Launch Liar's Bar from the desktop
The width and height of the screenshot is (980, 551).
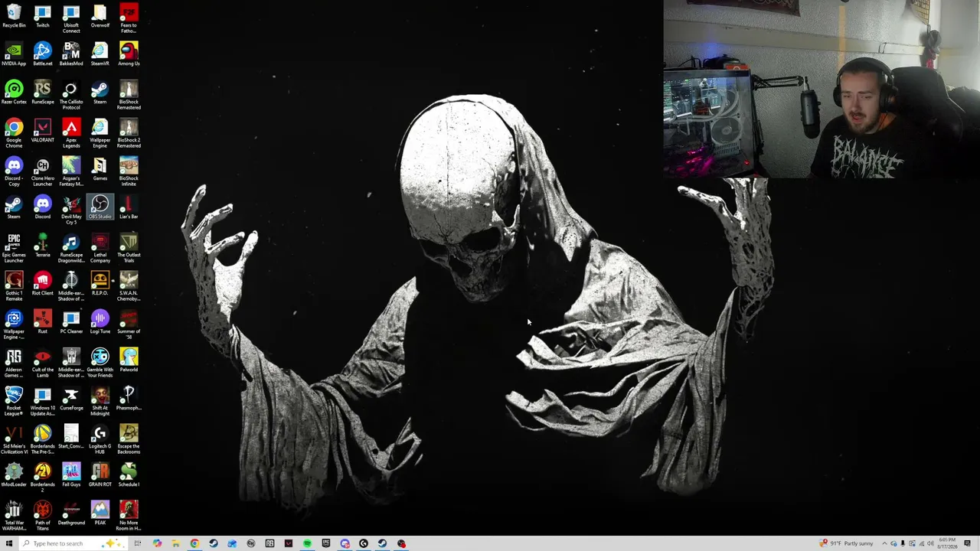(x=129, y=208)
